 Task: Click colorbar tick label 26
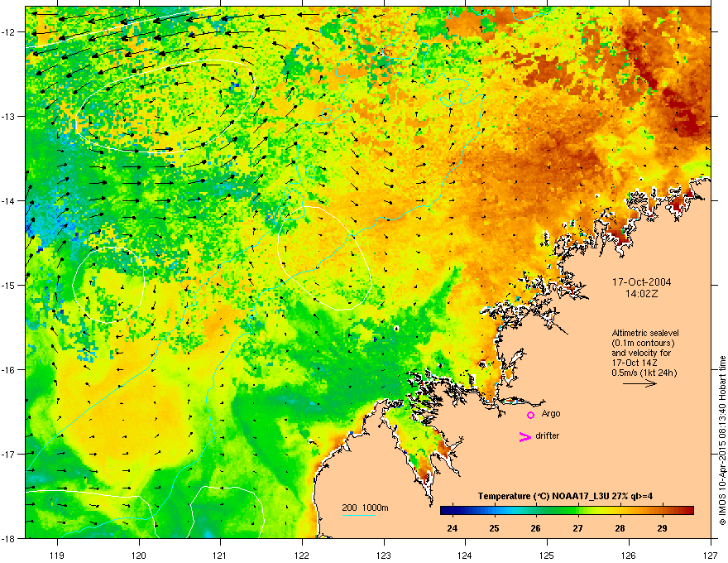tap(535, 528)
